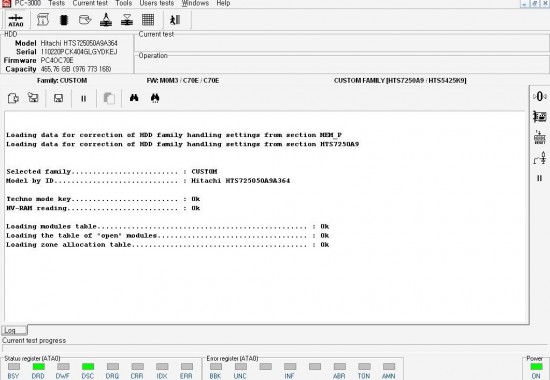The image size is (550, 380).
Task: Click the new log page icon
Action: [13, 98]
